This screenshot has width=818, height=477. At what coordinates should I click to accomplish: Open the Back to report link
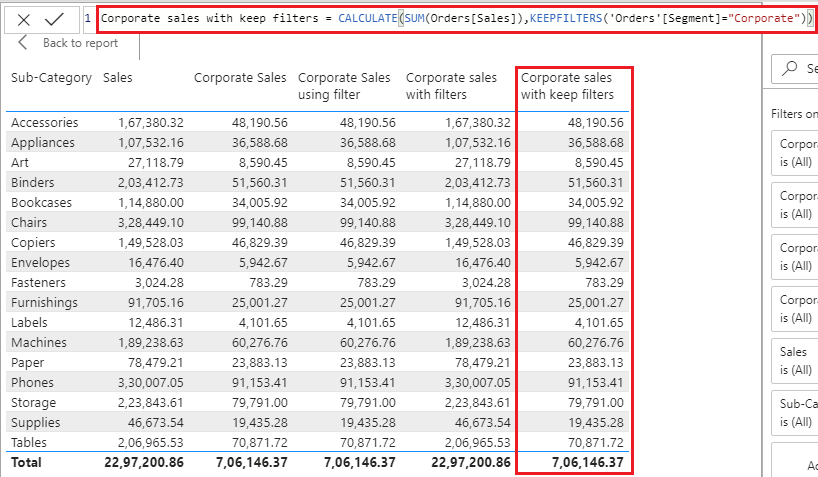(79, 43)
